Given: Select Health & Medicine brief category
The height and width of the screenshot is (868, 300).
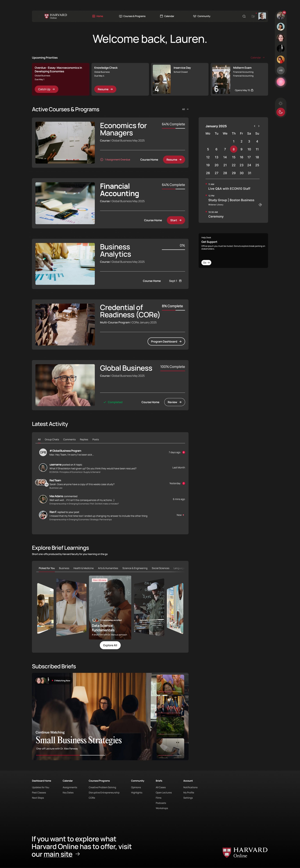Looking at the screenshot, I should [84, 568].
